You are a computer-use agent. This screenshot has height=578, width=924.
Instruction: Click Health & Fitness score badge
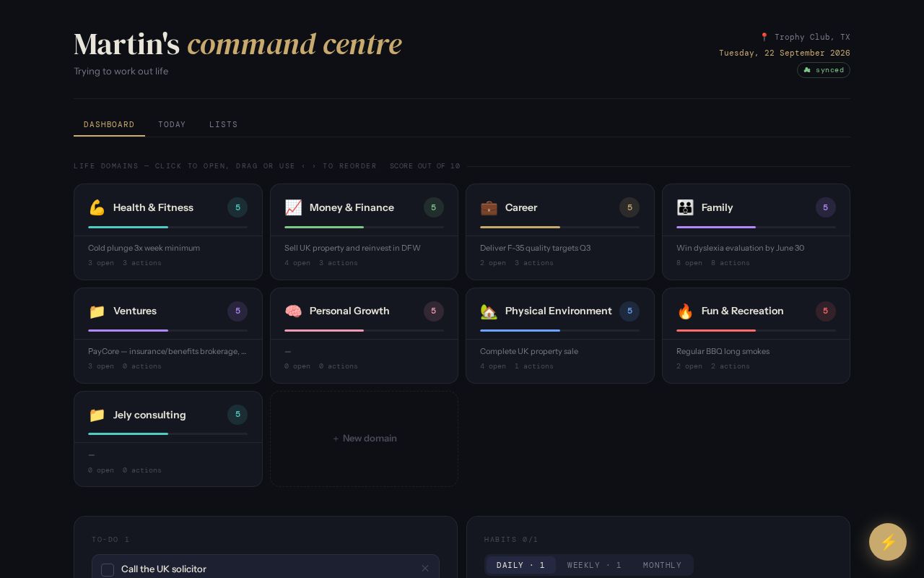tap(237, 207)
